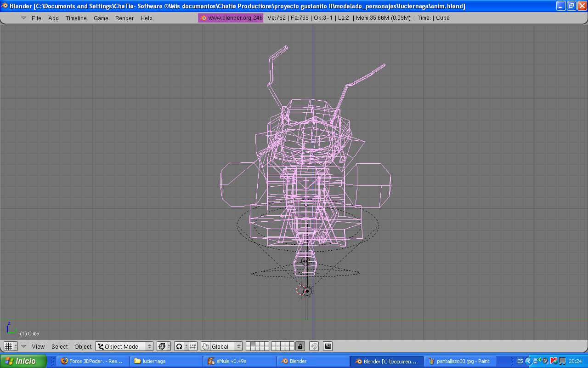The image size is (588, 368).
Task: Toggle the second visible layer button
Action: tap(253, 344)
